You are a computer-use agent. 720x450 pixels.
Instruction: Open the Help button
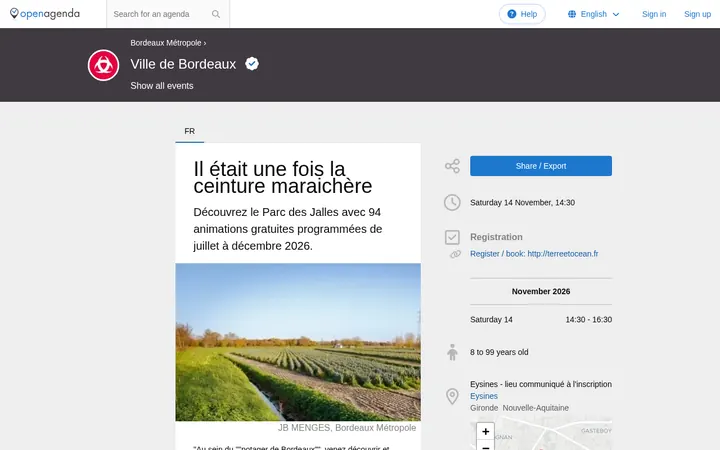(x=522, y=14)
